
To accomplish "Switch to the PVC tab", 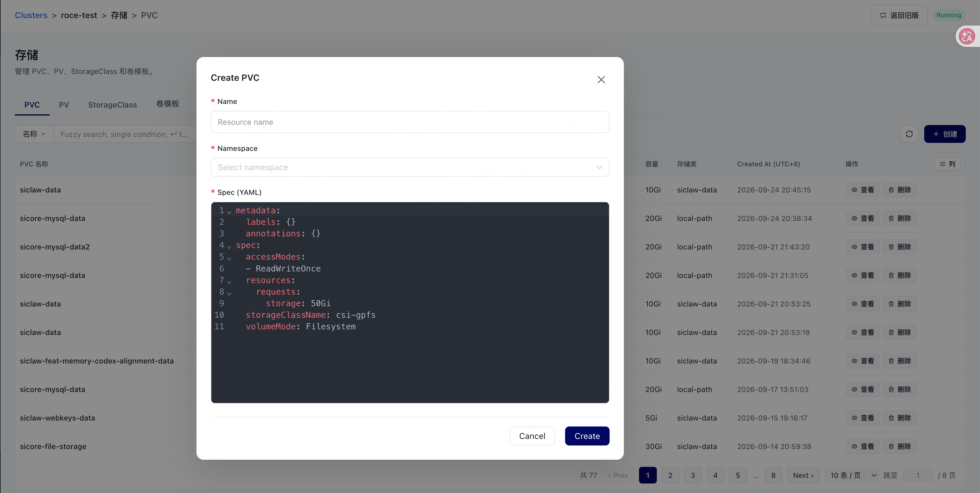I will click(x=32, y=105).
